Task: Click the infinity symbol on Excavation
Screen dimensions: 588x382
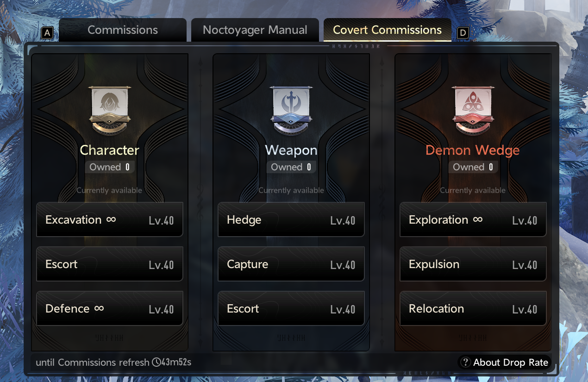Action: click(111, 219)
